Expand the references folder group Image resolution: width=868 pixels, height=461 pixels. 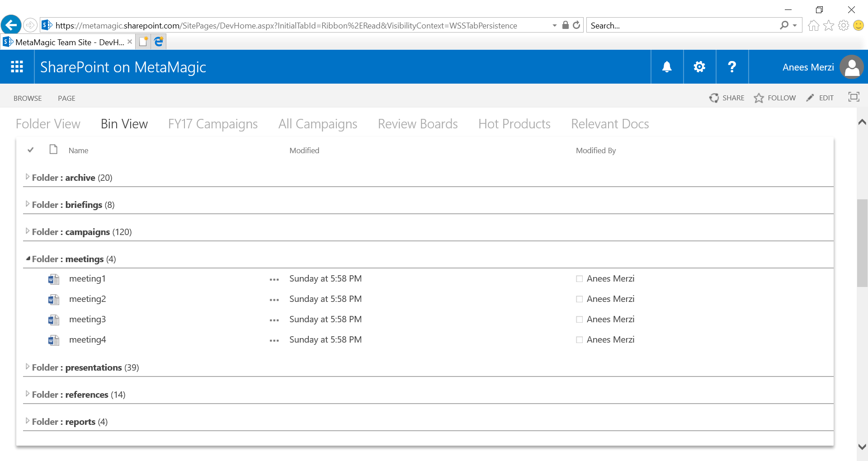(x=28, y=394)
